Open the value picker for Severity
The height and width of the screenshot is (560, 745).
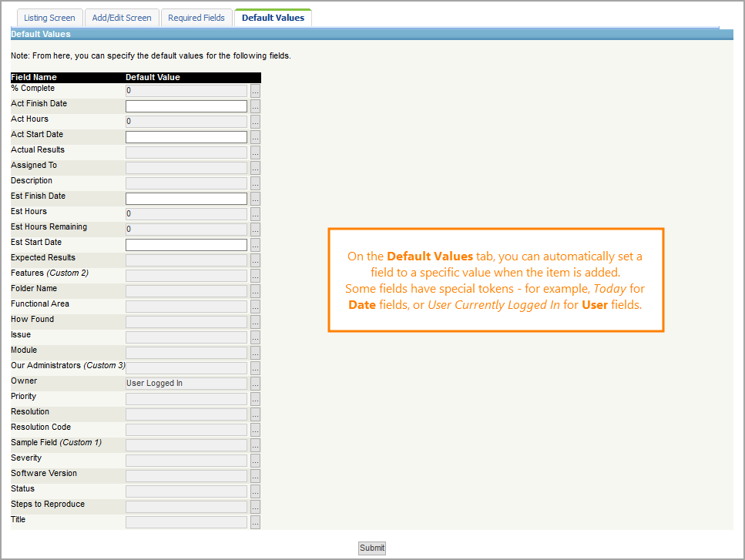(x=255, y=460)
